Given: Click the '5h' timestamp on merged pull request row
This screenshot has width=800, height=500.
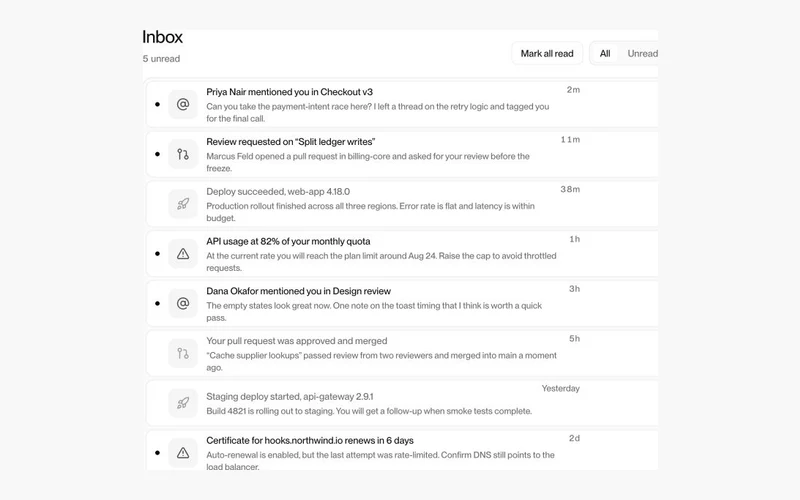Looking at the screenshot, I should [574, 339].
